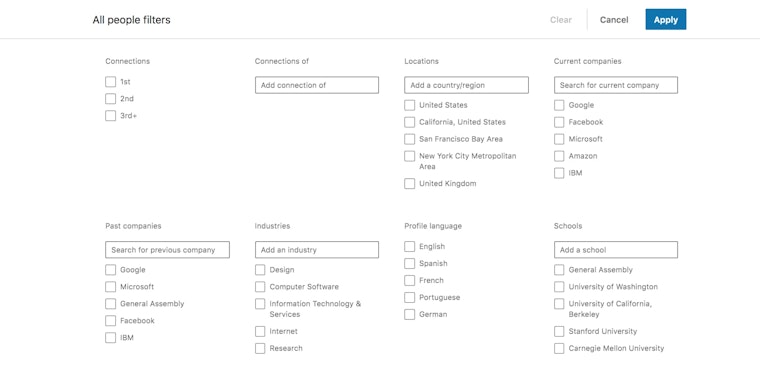The width and height of the screenshot is (760, 380).
Task: Check Facebook under Past companies
Action: click(x=111, y=321)
